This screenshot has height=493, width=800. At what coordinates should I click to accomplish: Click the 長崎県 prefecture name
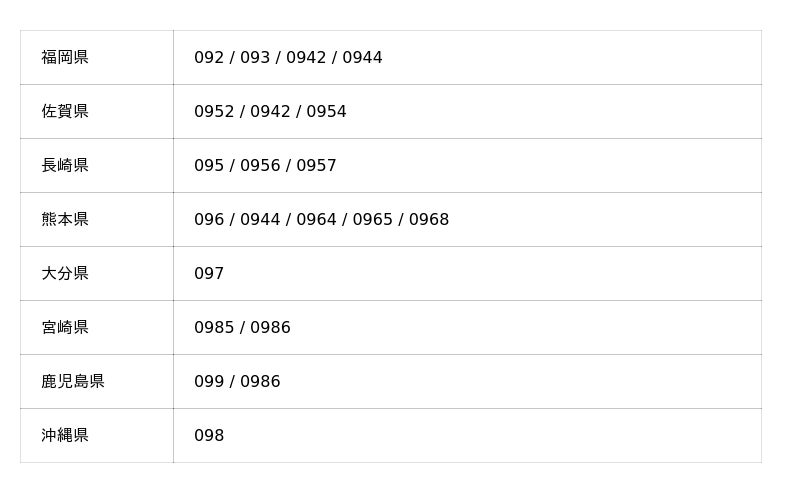pyautogui.click(x=65, y=166)
